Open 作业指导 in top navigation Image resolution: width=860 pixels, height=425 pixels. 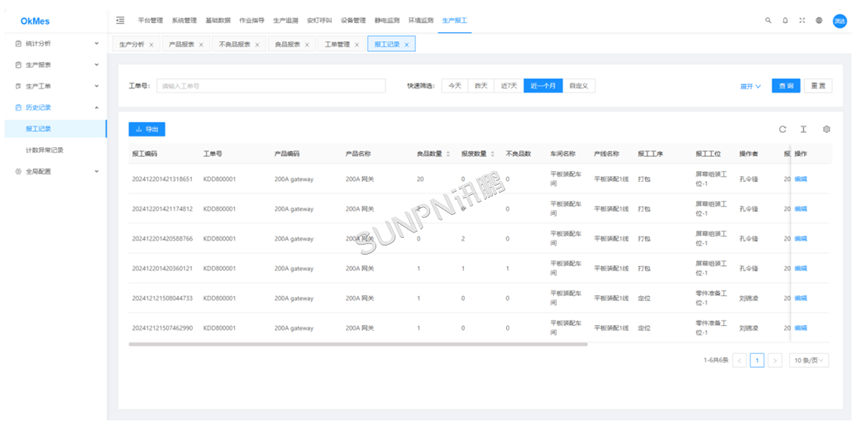click(252, 20)
